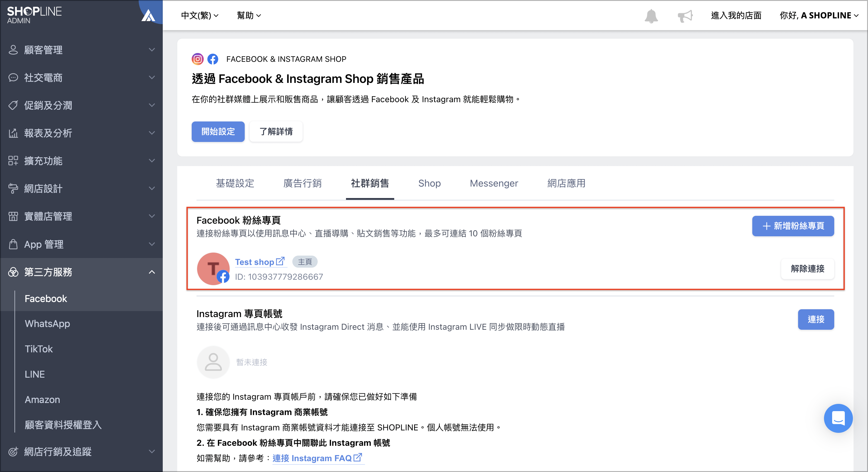Click the Instagram 連接 button
Image resolution: width=868 pixels, height=472 pixels.
pyautogui.click(x=816, y=319)
